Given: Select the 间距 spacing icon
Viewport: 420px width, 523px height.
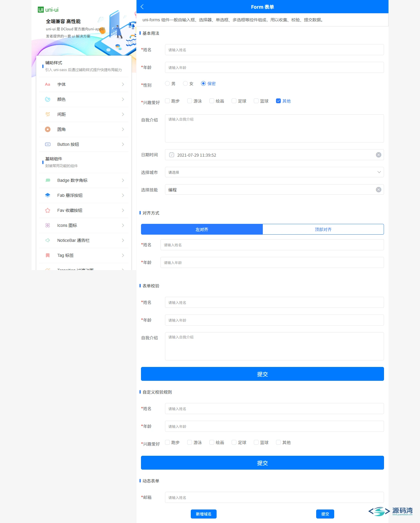Looking at the screenshot, I should (x=47, y=114).
